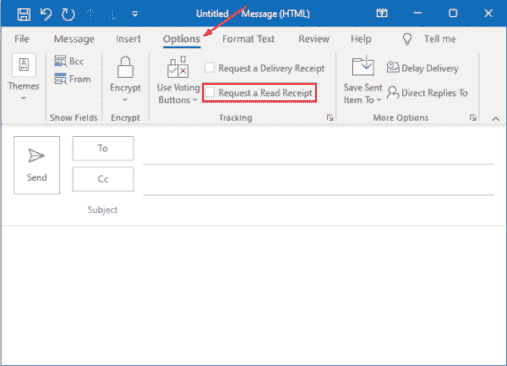Click the Cc button
The height and width of the screenshot is (366, 507).
click(x=103, y=179)
